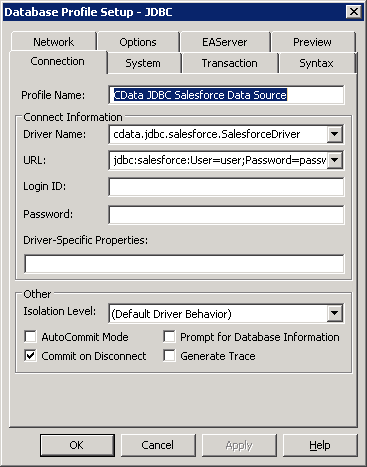Close the Database Profile Setup dialog
The image size is (367, 467).
tap(353, 12)
